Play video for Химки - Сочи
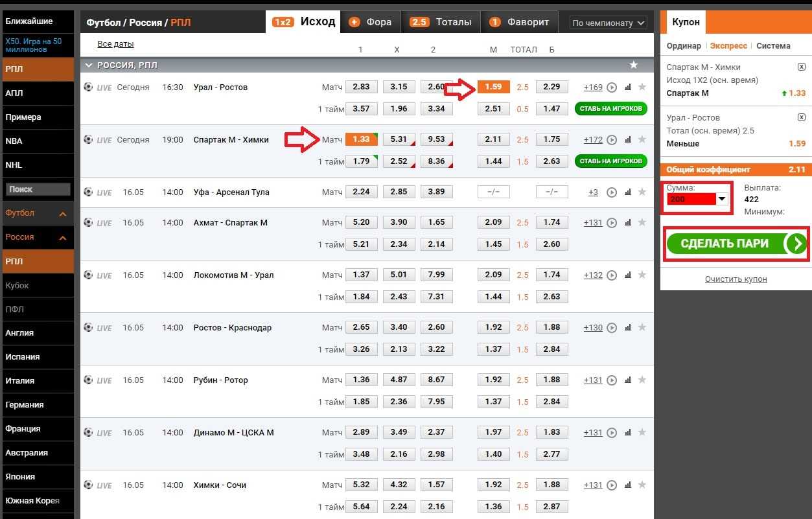This screenshot has height=519, width=812. pyautogui.click(x=612, y=485)
